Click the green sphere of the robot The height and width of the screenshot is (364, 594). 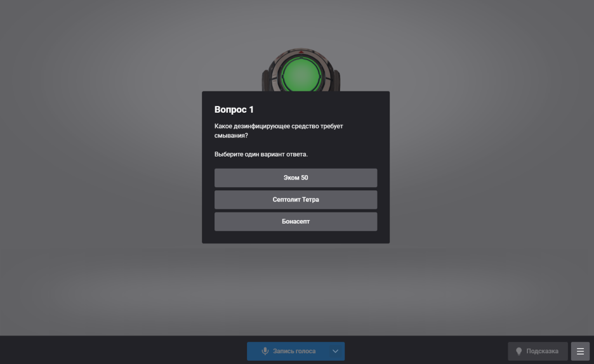tap(301, 74)
